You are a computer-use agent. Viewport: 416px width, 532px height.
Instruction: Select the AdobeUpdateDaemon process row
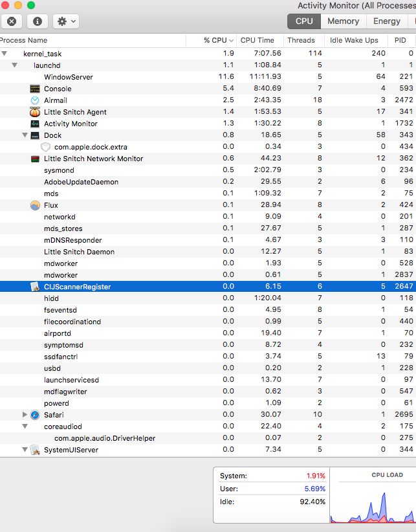click(208, 182)
